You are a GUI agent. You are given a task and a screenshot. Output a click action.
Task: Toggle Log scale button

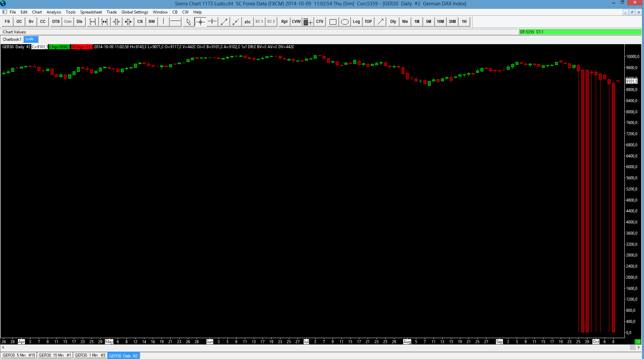pos(357,22)
